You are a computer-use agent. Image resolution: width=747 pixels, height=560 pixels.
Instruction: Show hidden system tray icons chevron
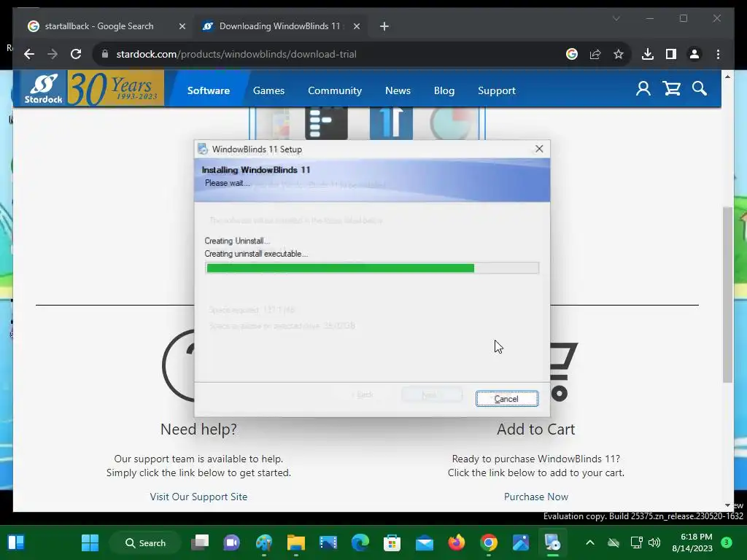(x=589, y=542)
